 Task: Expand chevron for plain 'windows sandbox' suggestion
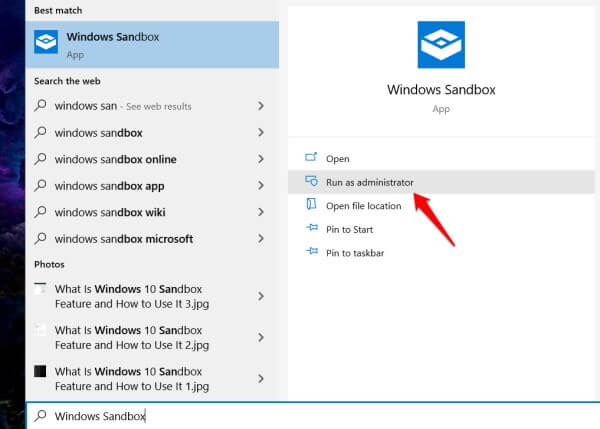point(261,132)
